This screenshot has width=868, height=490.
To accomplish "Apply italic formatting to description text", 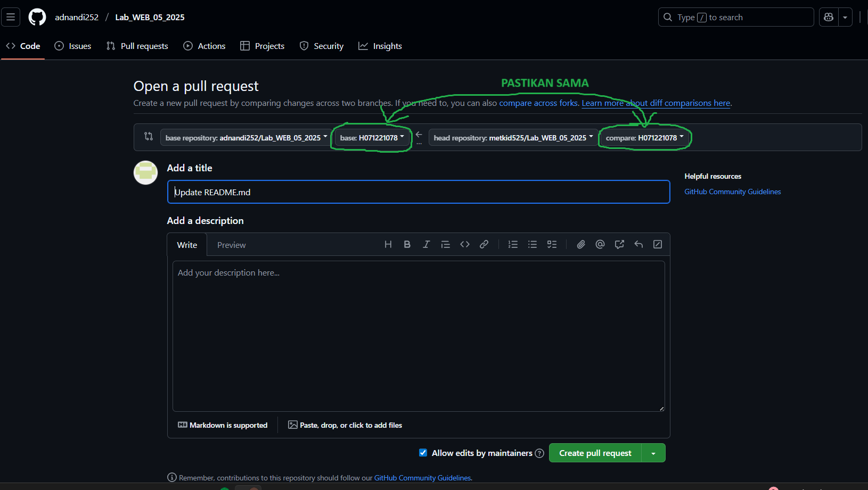I will coord(427,244).
